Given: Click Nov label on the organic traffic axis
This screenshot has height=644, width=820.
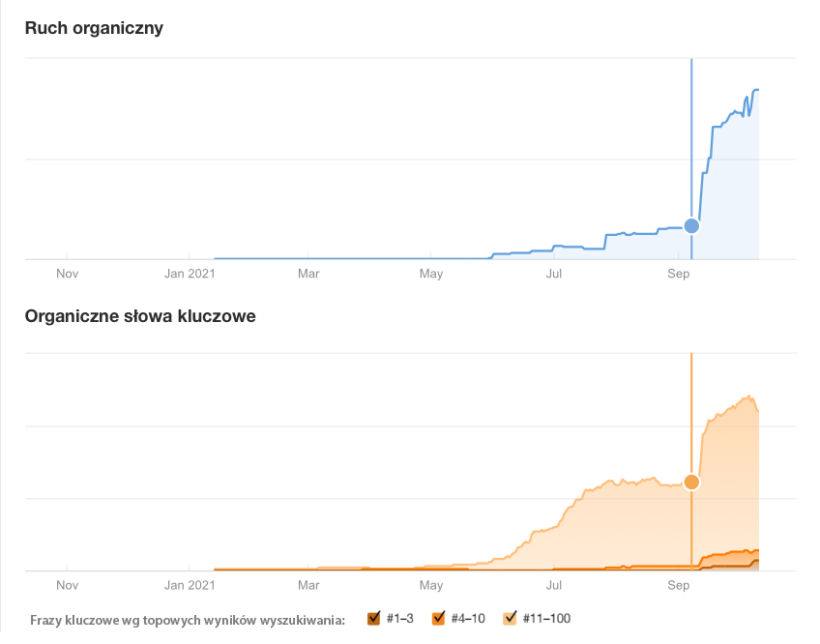Looking at the screenshot, I should (x=67, y=274).
